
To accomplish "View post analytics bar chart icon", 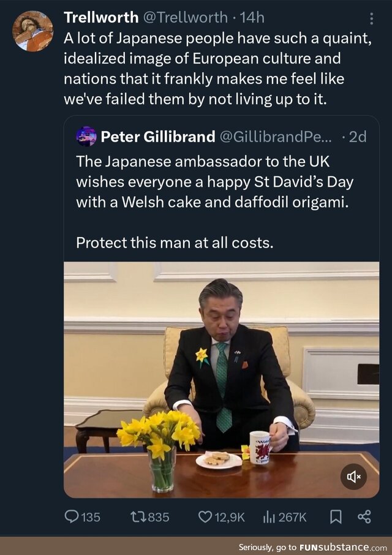I will (269, 517).
